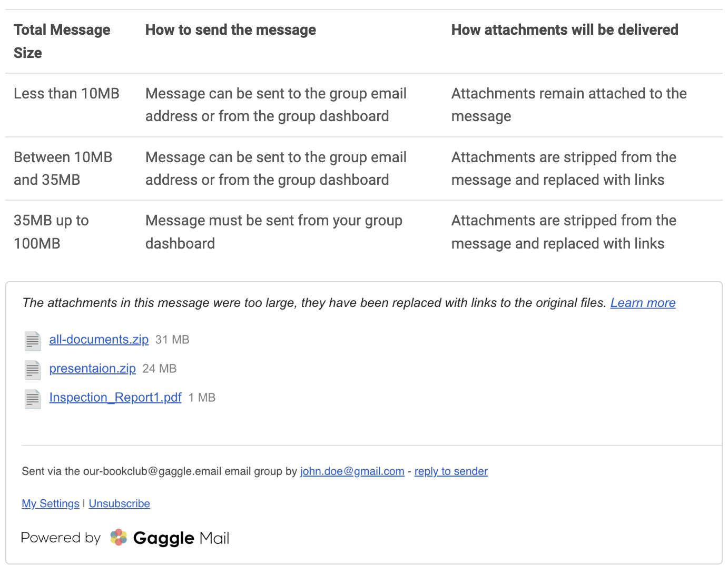The height and width of the screenshot is (574, 728).
Task: Click the presentaion.zip file icon
Action: point(33,370)
